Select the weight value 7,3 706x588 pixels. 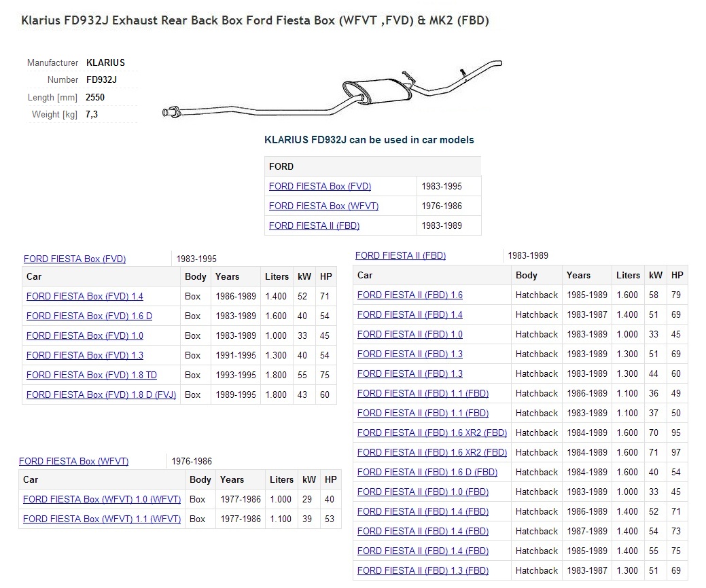[92, 115]
